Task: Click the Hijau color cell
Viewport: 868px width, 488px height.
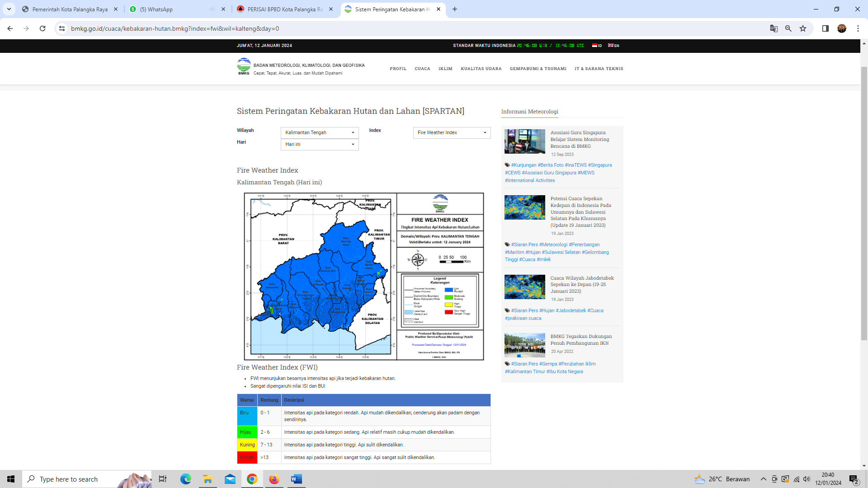Action: (247, 432)
